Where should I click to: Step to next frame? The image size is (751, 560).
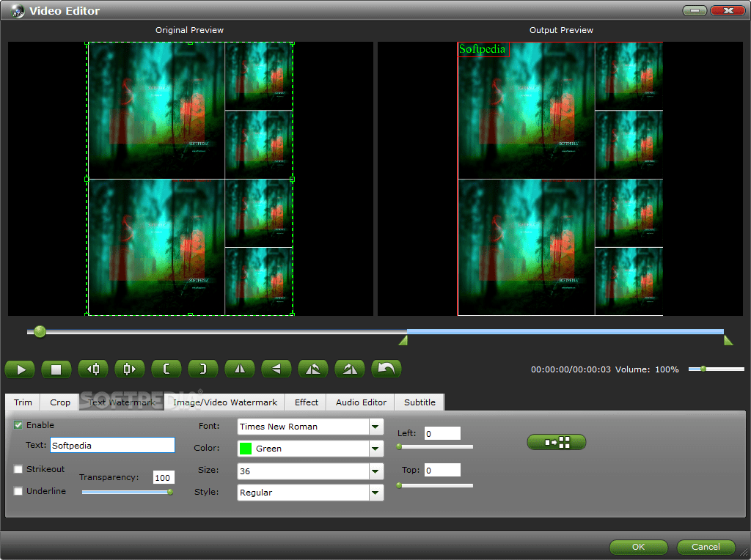click(x=129, y=369)
